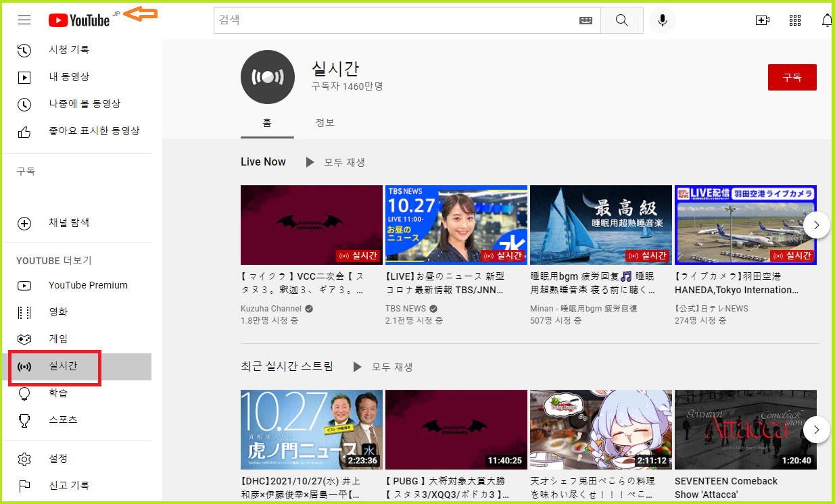Open the hamburger guide menu
835x504 pixels.
click(24, 20)
